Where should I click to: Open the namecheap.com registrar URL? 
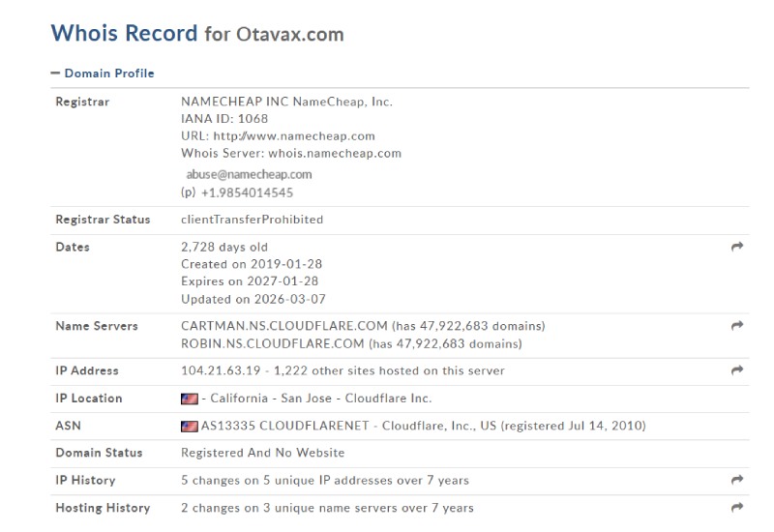(x=294, y=135)
